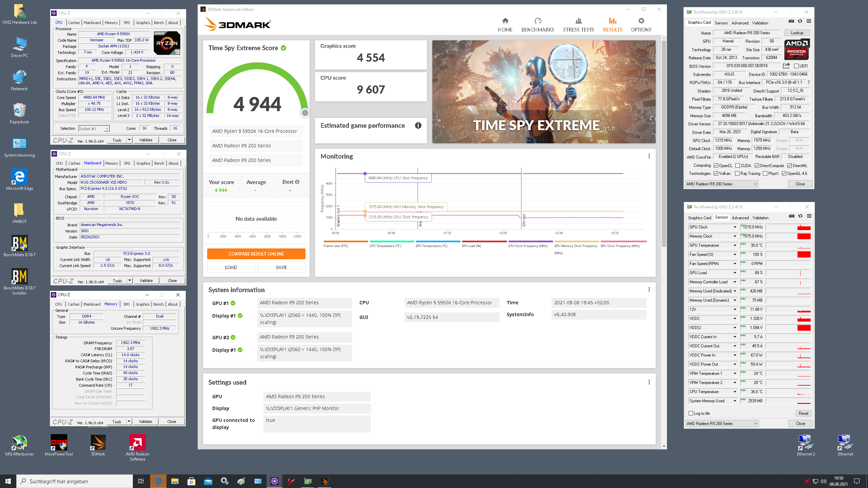Image resolution: width=868 pixels, height=488 pixels.
Task: Switch to SPD tab in CPU-Z Mainboard window
Action: tap(127, 163)
